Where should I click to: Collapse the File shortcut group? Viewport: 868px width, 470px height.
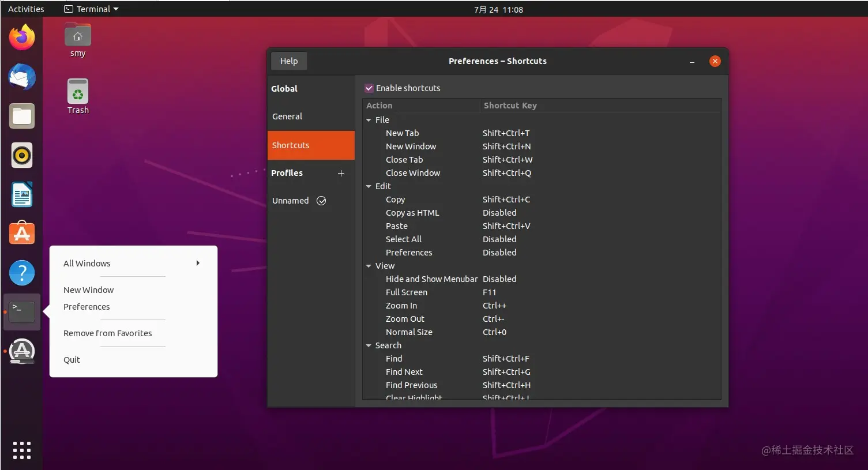pos(369,120)
